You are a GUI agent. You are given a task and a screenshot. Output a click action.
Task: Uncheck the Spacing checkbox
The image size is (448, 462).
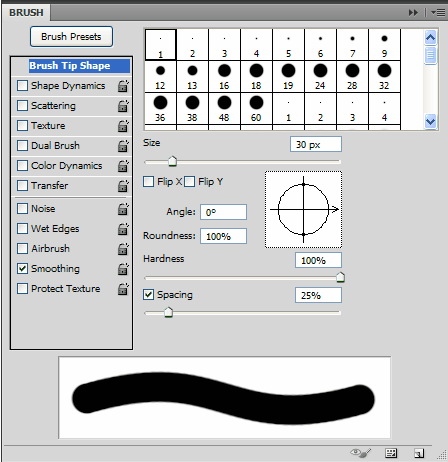148,295
